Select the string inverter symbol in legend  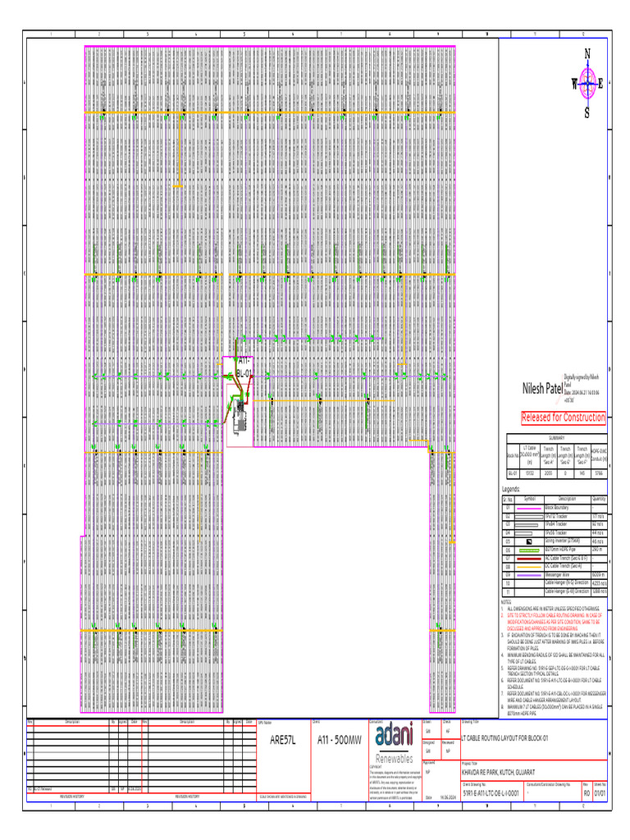click(529, 541)
